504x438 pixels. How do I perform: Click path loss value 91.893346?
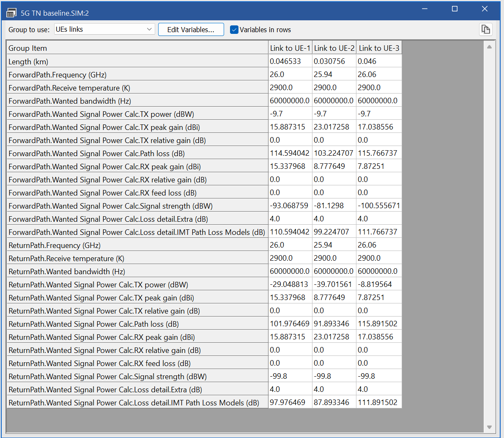pyautogui.click(x=334, y=324)
